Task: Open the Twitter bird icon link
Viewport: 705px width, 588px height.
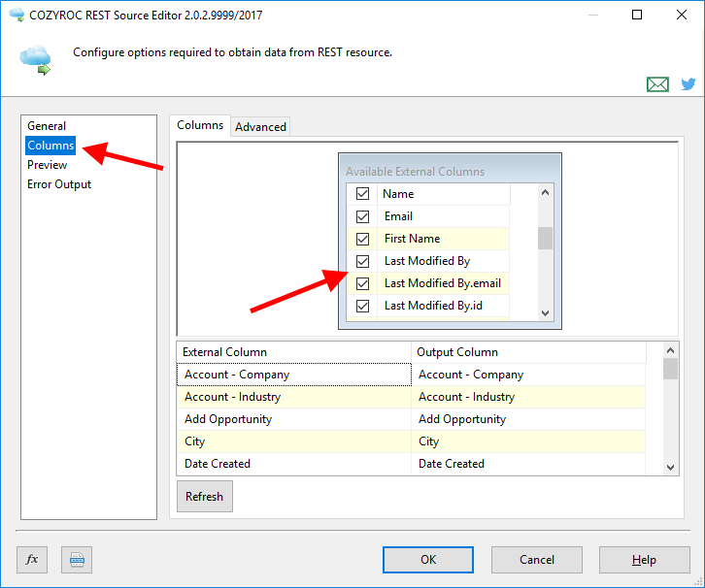Action: point(688,83)
